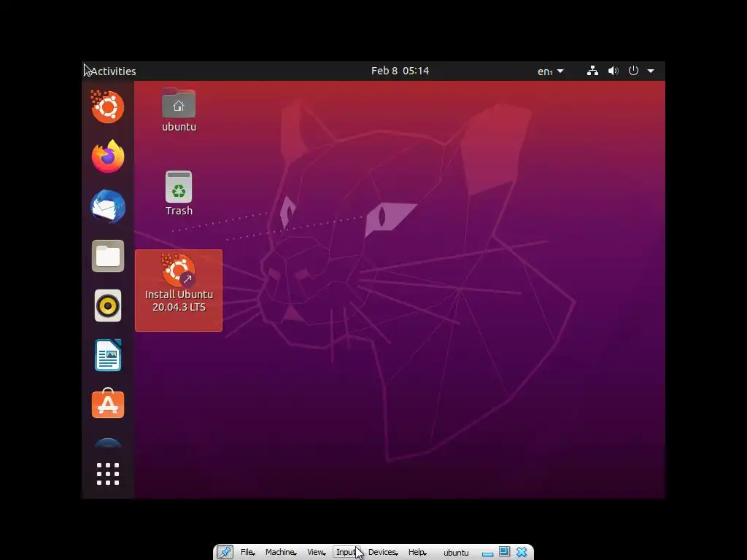Close the VM from mini toolbar
This screenshot has width=747, height=560.
pos(522,552)
